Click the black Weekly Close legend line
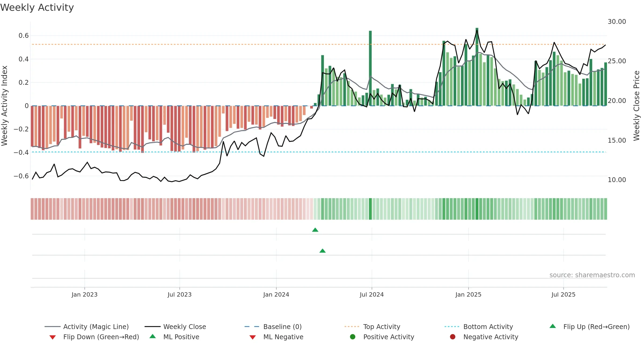The height and width of the screenshot is (362, 644). coord(152,327)
